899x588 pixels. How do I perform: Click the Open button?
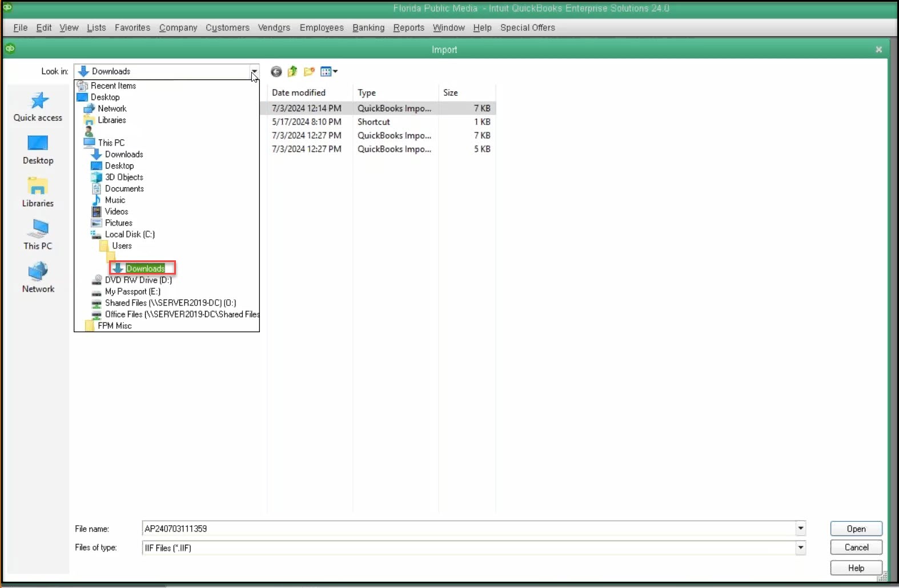(856, 529)
